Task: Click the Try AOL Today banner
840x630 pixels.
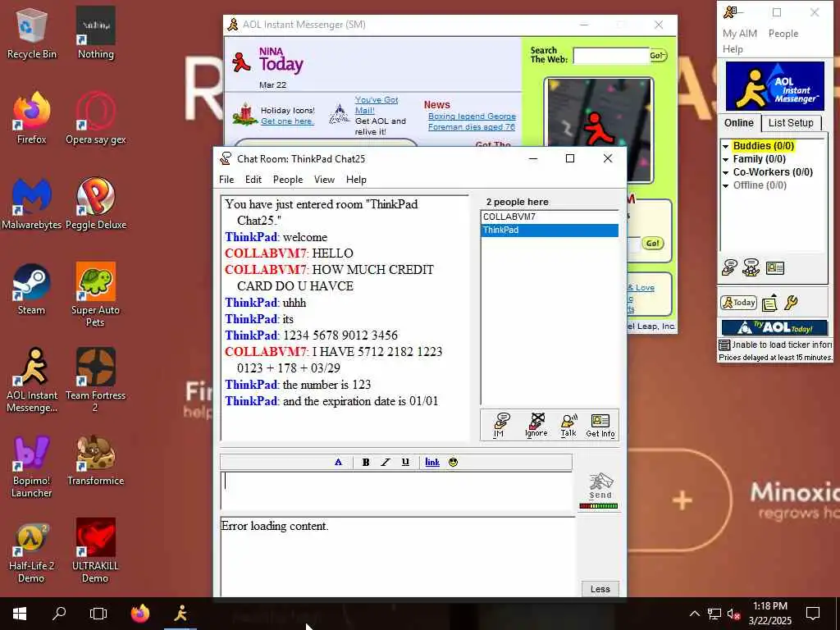Action: coord(774,327)
